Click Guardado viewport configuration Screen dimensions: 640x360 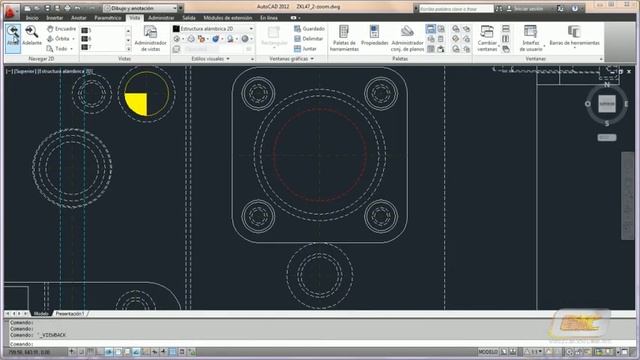309,29
